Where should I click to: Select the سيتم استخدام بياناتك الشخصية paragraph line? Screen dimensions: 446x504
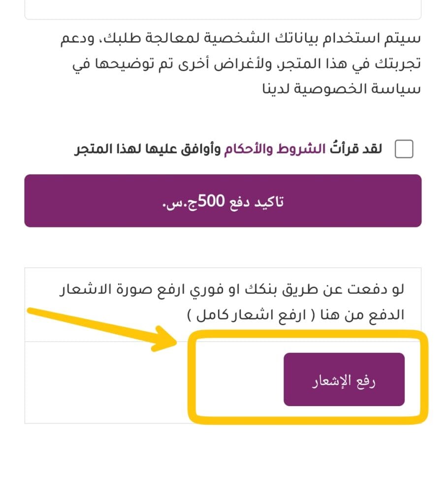[x=241, y=38]
